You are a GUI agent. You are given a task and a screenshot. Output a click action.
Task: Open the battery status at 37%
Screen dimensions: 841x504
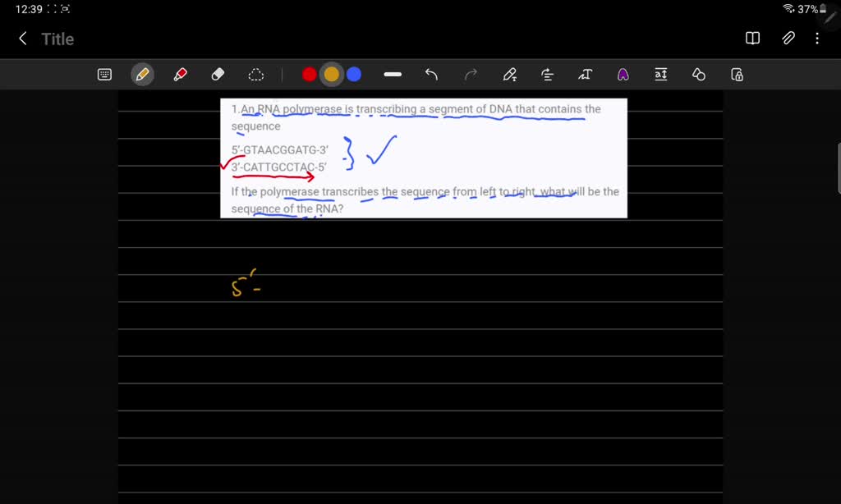(807, 9)
